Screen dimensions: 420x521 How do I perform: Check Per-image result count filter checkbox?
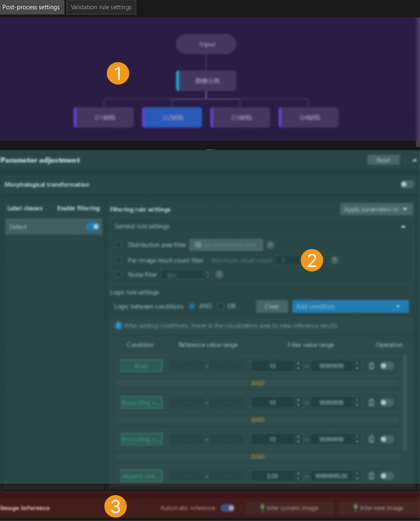118,260
